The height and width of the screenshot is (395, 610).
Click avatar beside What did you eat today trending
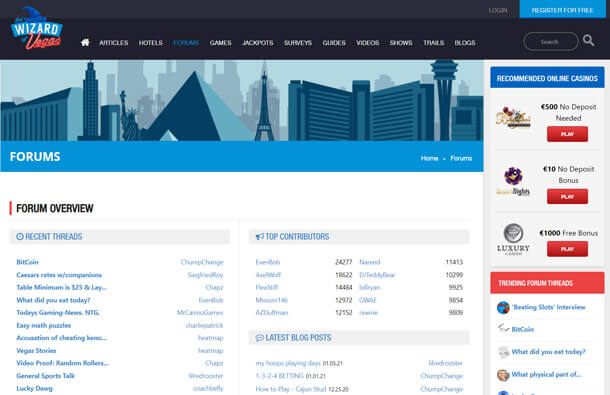click(x=503, y=352)
